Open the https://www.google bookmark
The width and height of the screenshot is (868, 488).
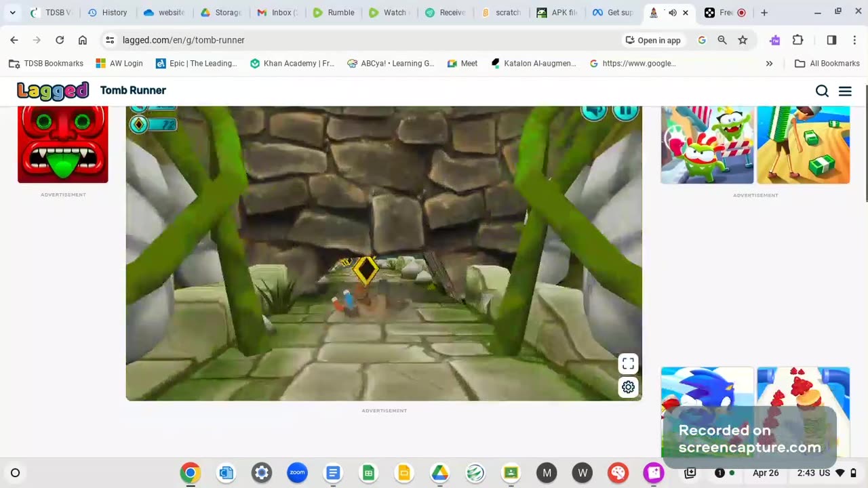[633, 63]
